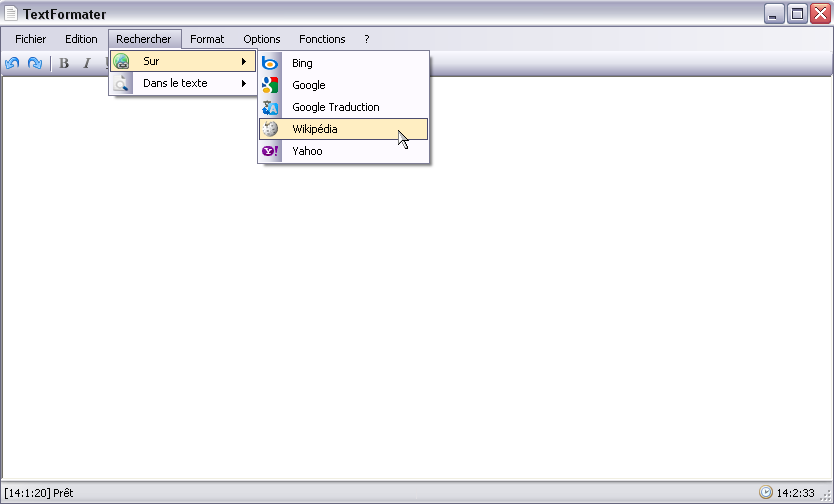
Task: Click the TextFormater document icon in title bar
Action: pos(11,13)
